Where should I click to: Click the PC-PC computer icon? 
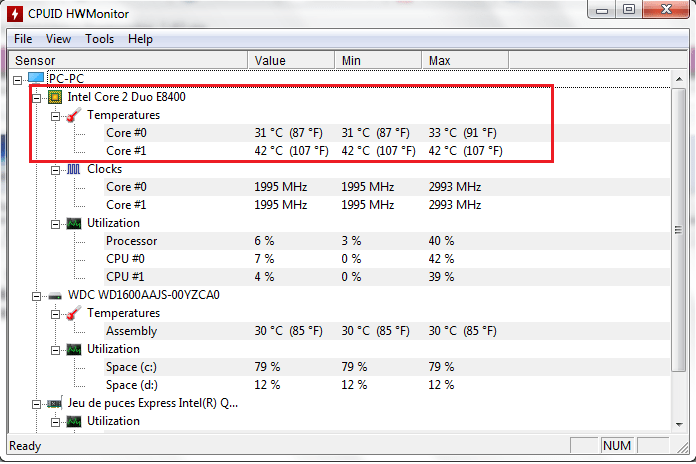point(36,79)
